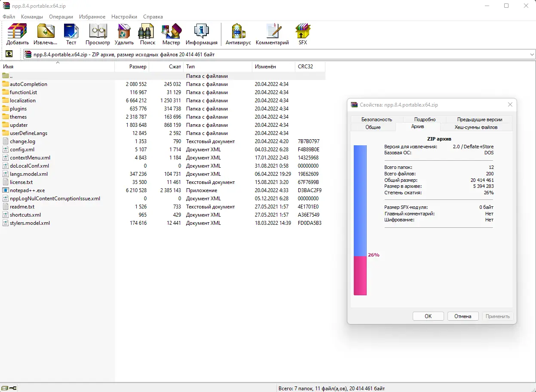
Task: Switch to the Общие tab
Action: [x=373, y=127]
